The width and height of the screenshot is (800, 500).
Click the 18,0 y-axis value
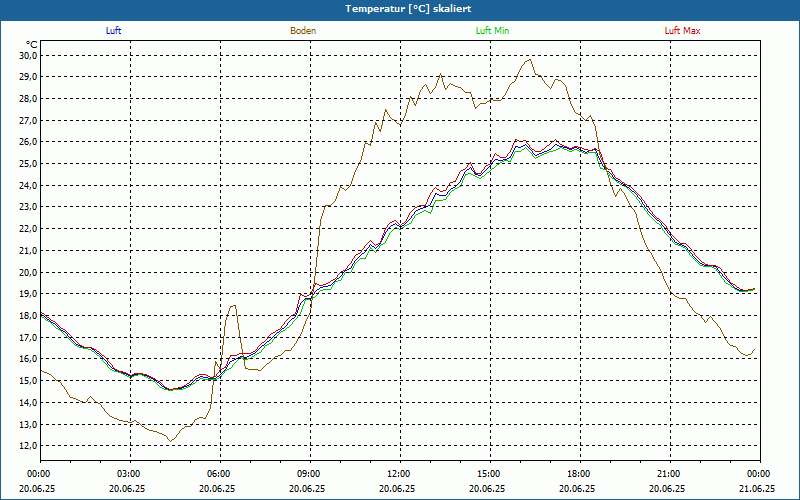28,315
